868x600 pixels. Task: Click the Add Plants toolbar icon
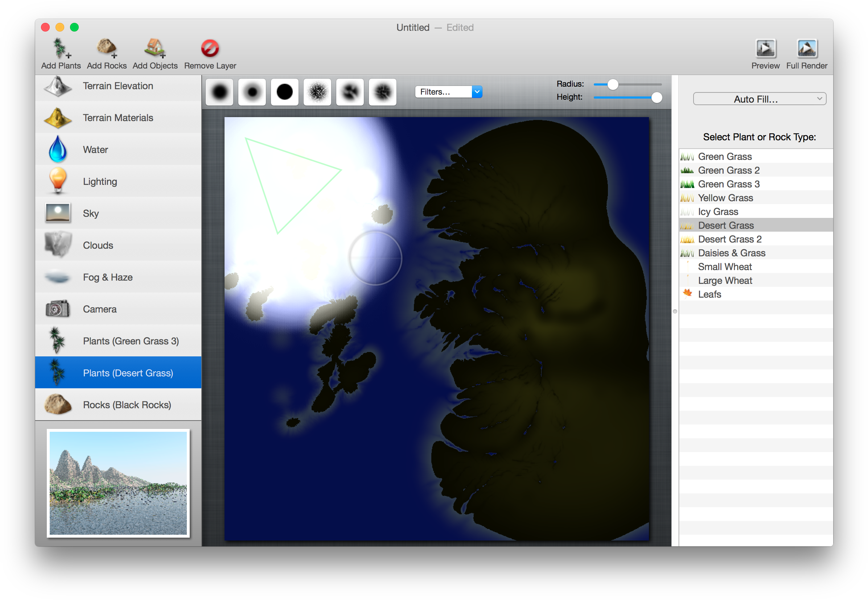tap(60, 51)
